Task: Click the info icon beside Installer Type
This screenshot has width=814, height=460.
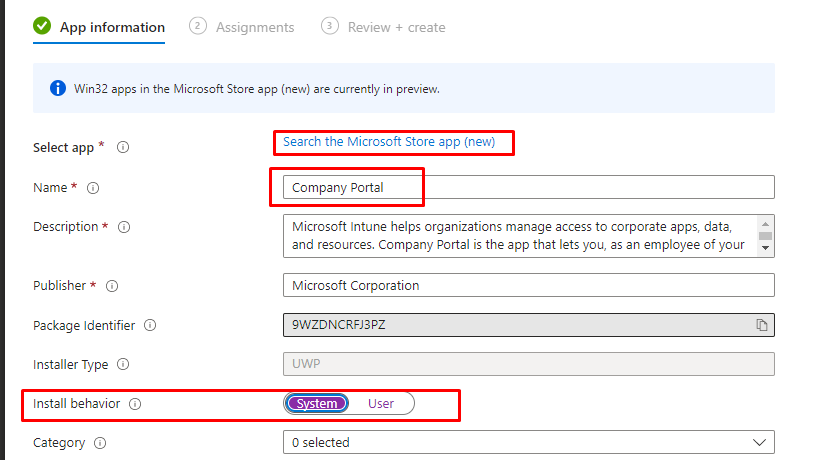Action: pos(123,364)
